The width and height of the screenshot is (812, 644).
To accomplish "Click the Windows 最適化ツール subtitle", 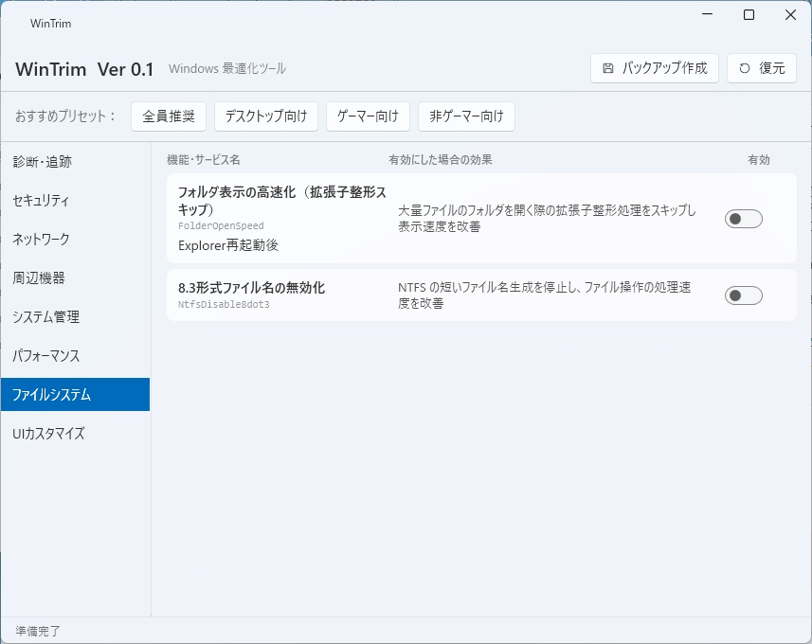I will click(227, 68).
